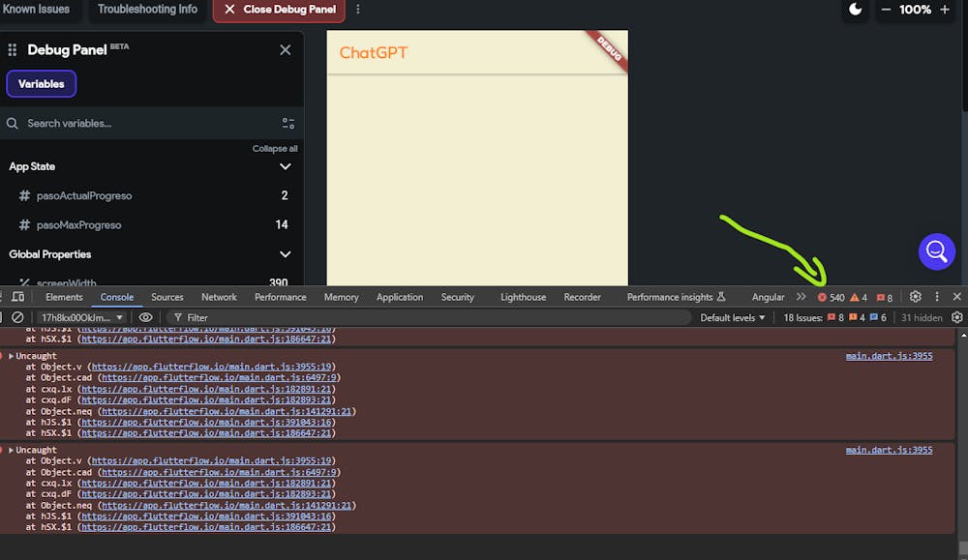Viewport: 968px width, 560px height.
Task: Zoom in with plus icon
Action: 945,10
